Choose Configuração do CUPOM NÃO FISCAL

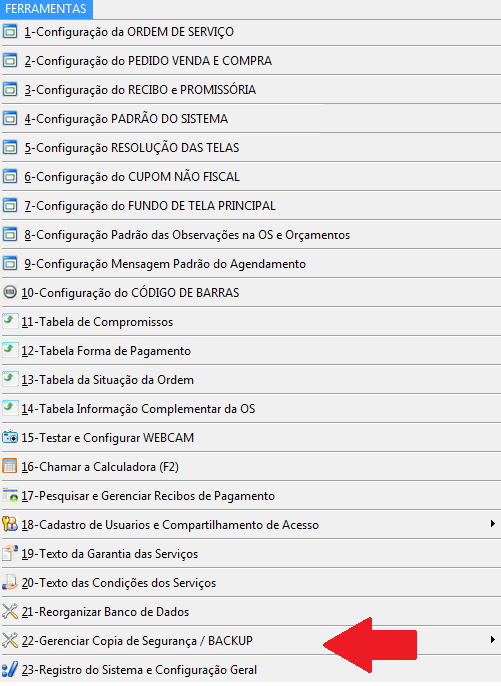pyautogui.click(x=250, y=177)
